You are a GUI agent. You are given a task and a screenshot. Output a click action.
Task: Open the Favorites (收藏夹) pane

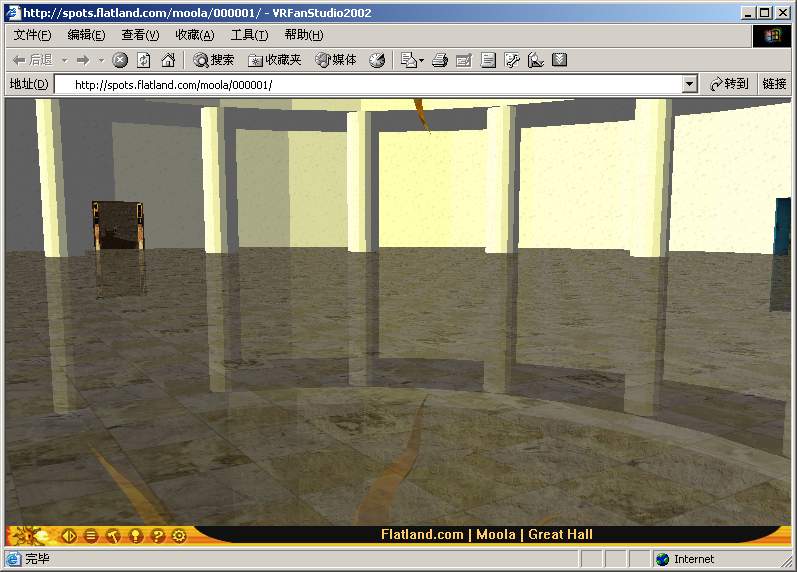coord(274,61)
